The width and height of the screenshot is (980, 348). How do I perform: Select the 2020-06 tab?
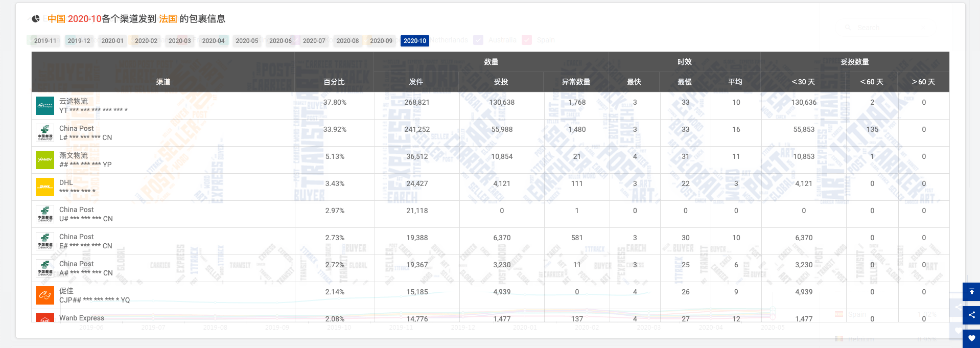click(281, 41)
